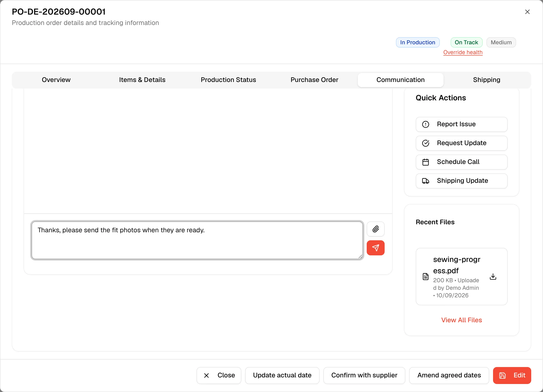
Task: Send the message with the paper plane icon
Action: (375, 248)
